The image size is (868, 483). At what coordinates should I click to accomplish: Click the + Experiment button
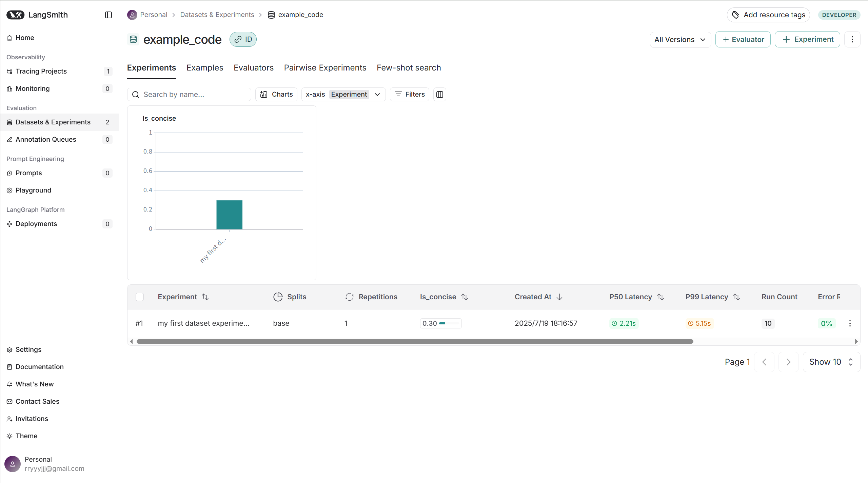pos(808,39)
